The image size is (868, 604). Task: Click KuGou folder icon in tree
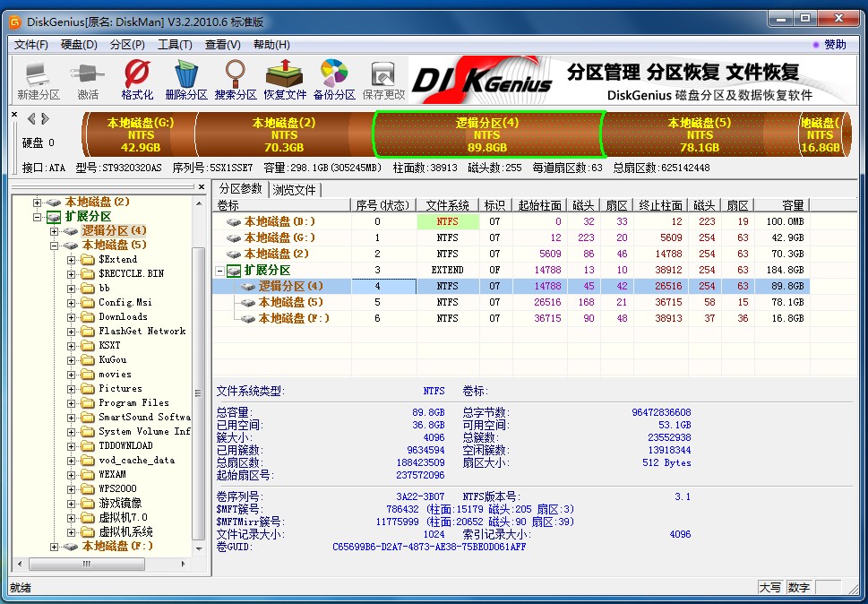click(88, 360)
